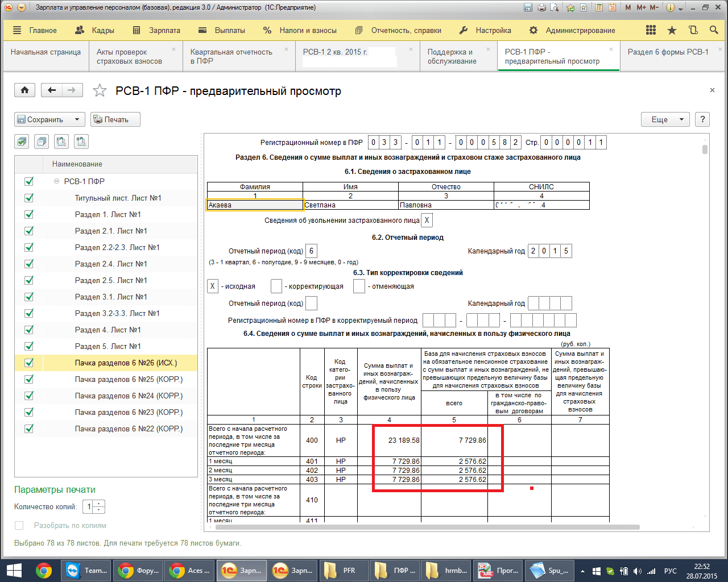Open the functions menu grid icon
Screen dimensions: 728x582
click(651, 31)
